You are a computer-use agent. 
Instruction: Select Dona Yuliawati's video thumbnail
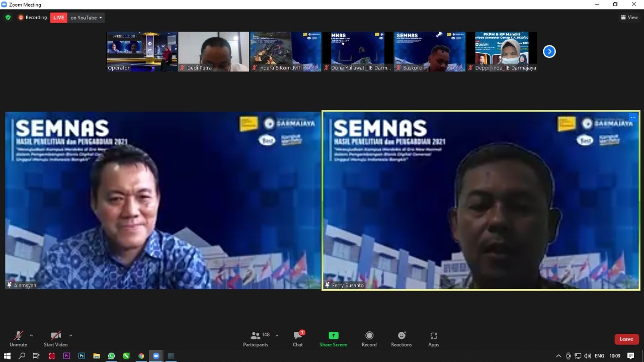click(358, 52)
